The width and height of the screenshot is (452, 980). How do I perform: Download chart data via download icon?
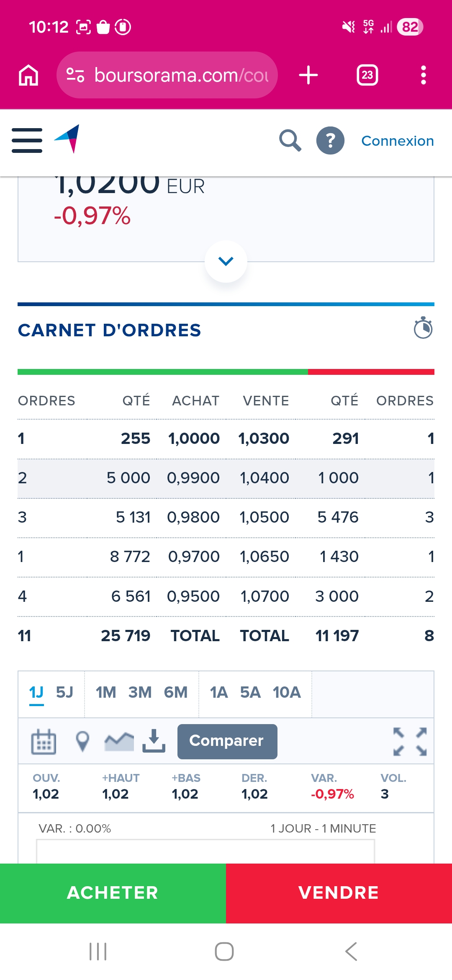click(x=154, y=741)
